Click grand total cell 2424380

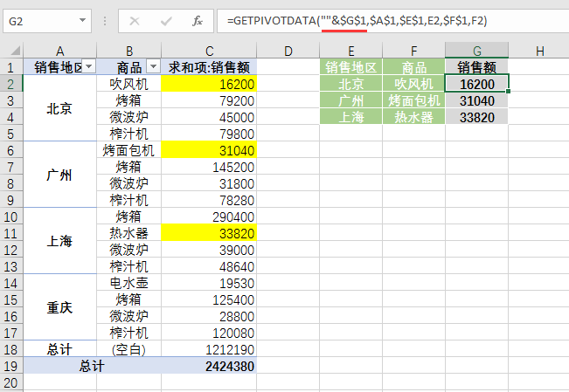(209, 367)
